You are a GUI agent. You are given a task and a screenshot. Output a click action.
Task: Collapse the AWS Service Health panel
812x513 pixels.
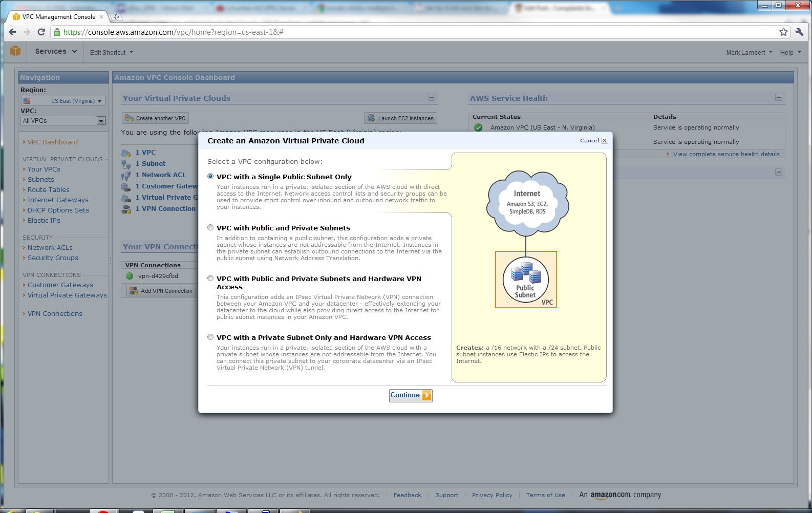778,97
